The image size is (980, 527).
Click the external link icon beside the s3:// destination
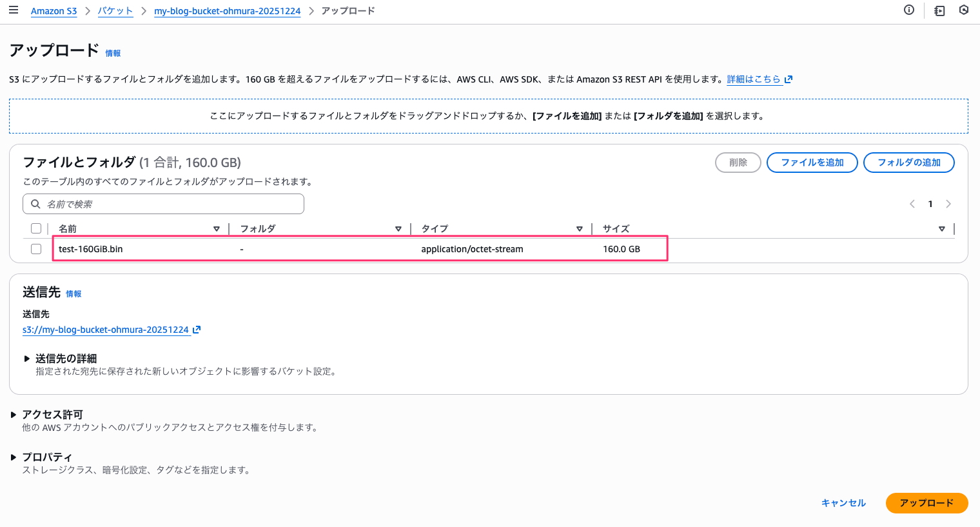click(196, 329)
